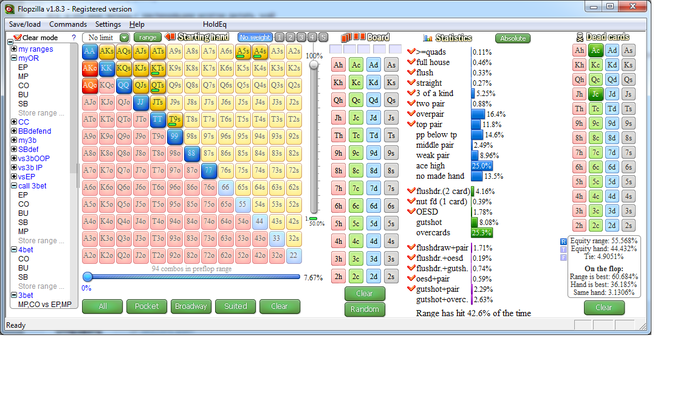Mark As as a dead card
This screenshot has width=700, height=394.
coord(628,50)
